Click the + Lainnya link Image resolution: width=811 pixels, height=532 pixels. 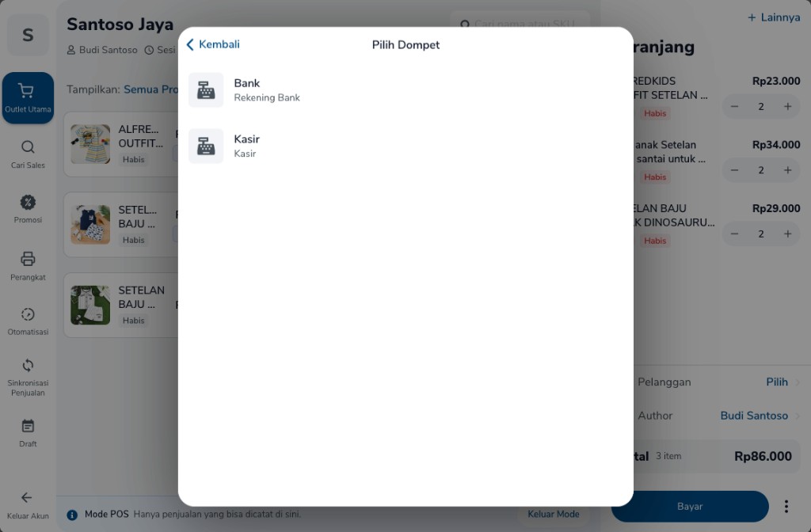[774, 17]
